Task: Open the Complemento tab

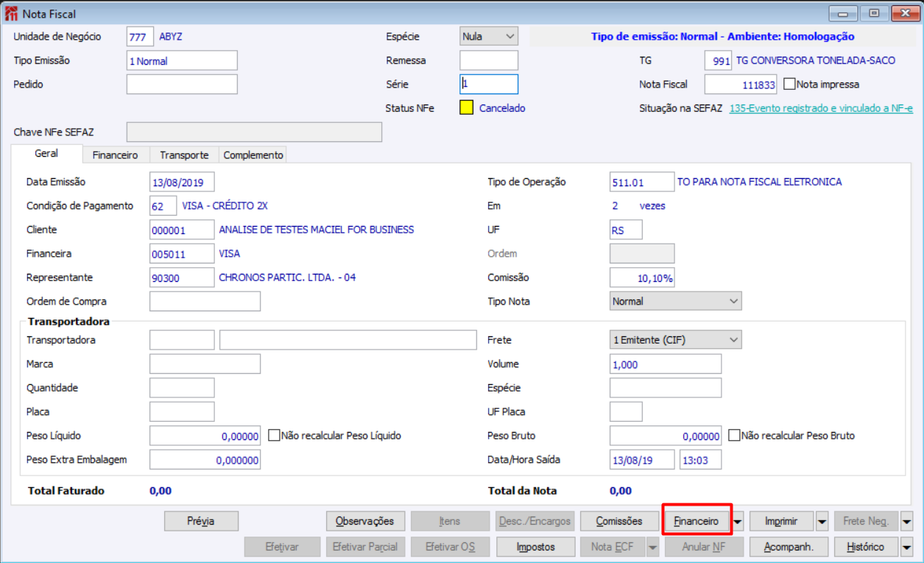Action: pyautogui.click(x=253, y=155)
